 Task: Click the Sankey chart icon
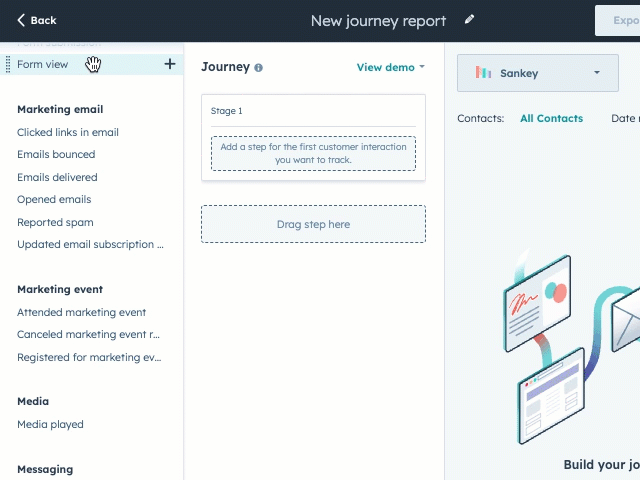pos(483,73)
